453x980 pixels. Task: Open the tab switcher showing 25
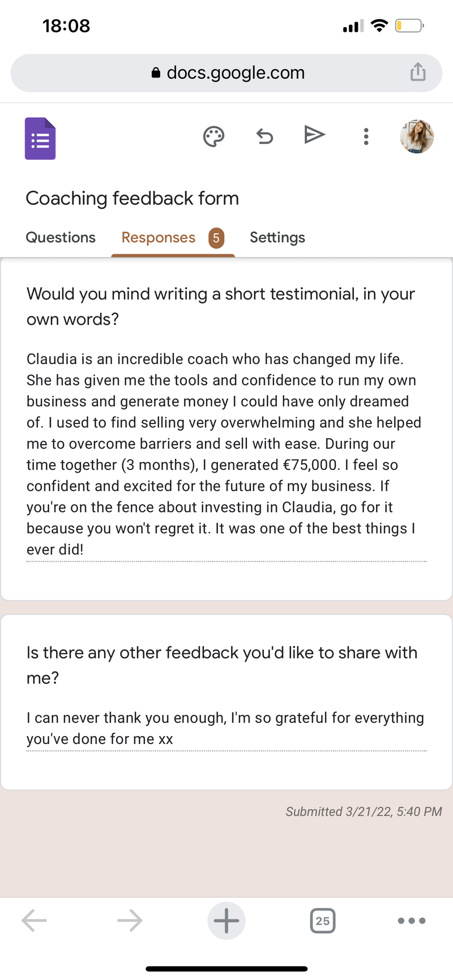tap(323, 921)
